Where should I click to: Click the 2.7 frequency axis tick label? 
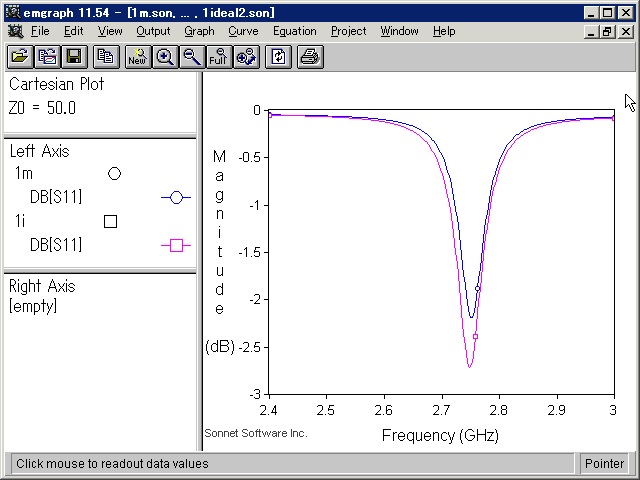click(x=441, y=410)
